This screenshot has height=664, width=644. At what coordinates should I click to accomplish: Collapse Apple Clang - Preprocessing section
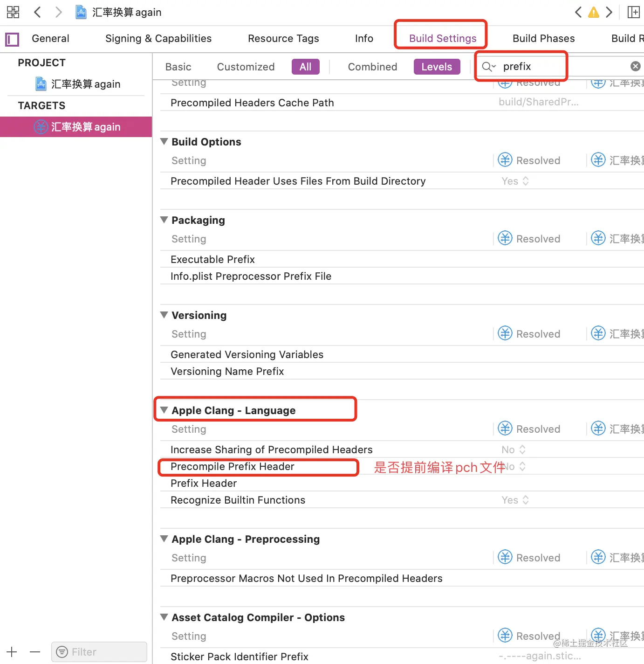click(x=164, y=539)
